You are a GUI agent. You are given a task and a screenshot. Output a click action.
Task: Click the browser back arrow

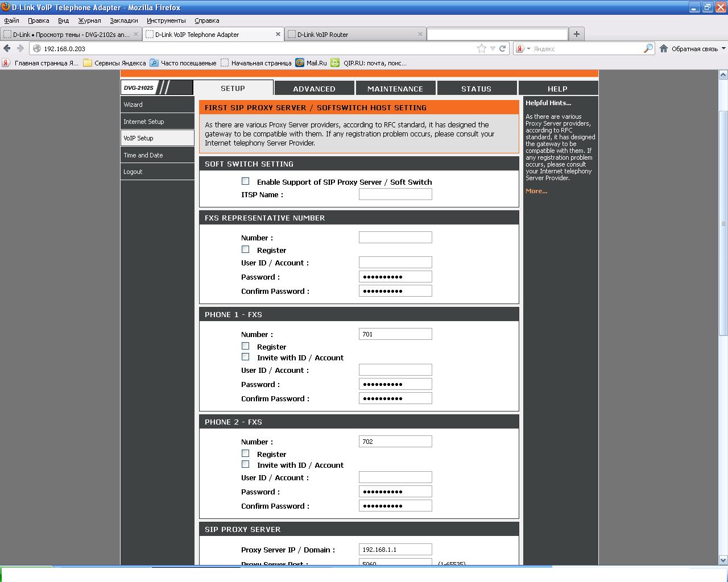(x=7, y=49)
